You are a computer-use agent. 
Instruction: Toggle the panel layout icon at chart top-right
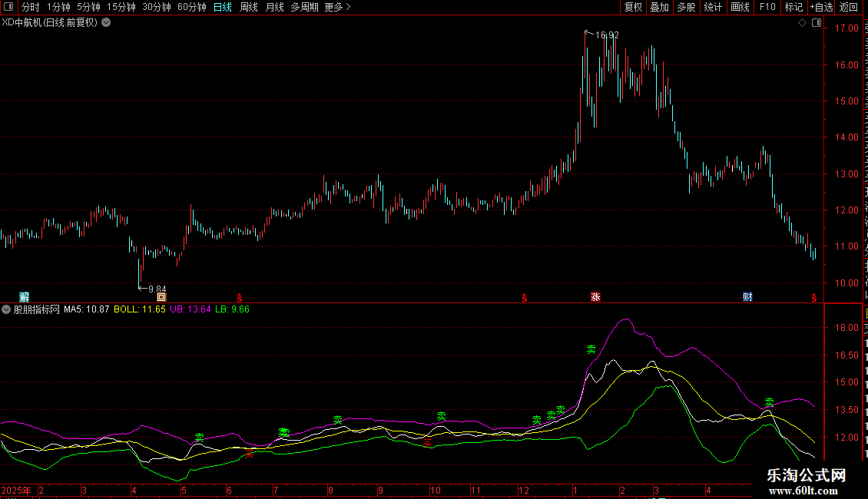click(817, 23)
